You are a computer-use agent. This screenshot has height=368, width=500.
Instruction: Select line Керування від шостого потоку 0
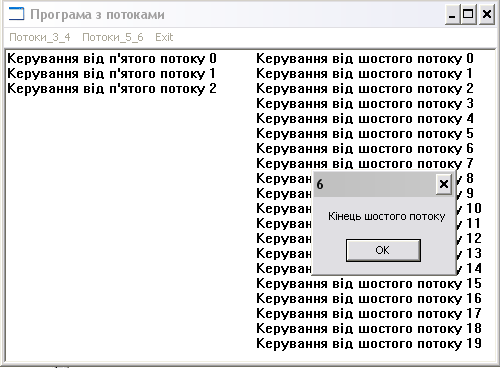point(365,59)
